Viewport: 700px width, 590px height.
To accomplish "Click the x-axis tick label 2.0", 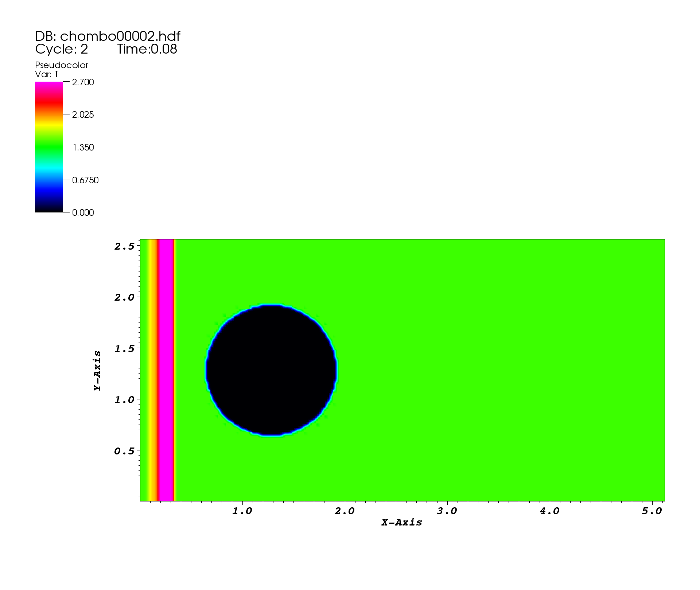I will (345, 511).
